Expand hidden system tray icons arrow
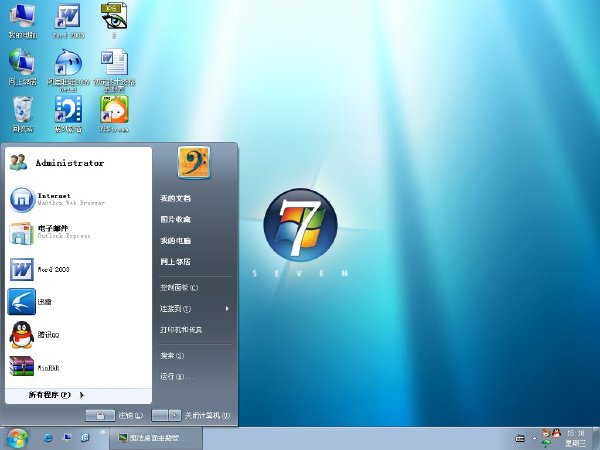Image resolution: width=600 pixels, height=450 pixels. coord(535,438)
